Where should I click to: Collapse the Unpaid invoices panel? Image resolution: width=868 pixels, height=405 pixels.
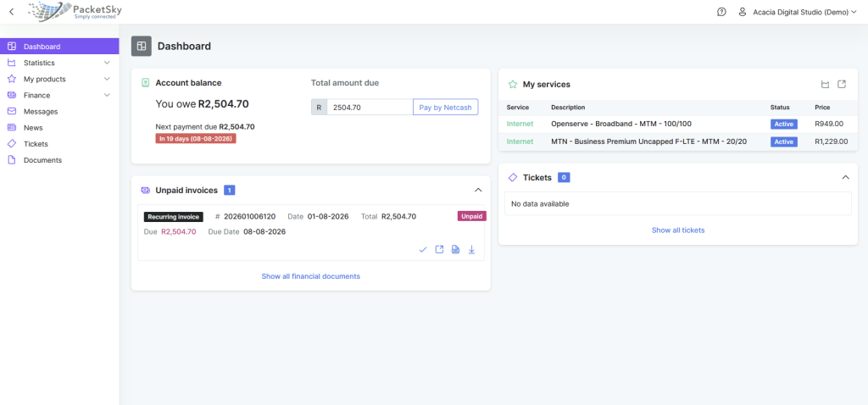(478, 190)
